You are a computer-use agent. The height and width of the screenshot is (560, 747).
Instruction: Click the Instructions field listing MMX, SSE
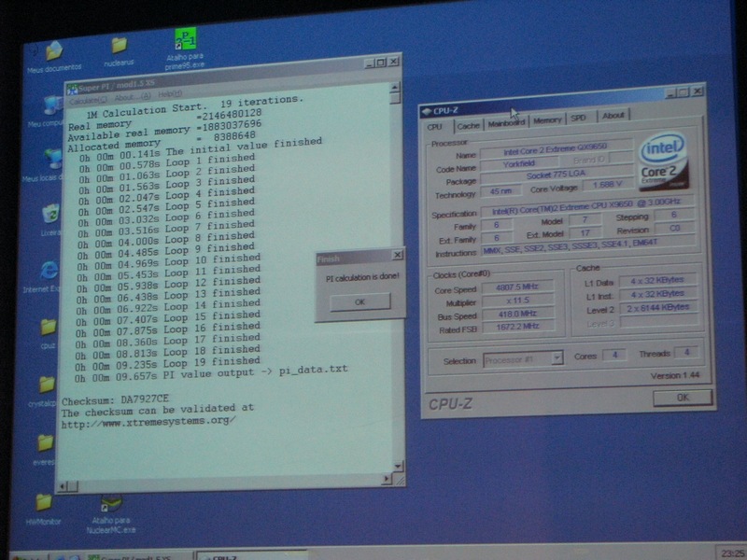[589, 246]
